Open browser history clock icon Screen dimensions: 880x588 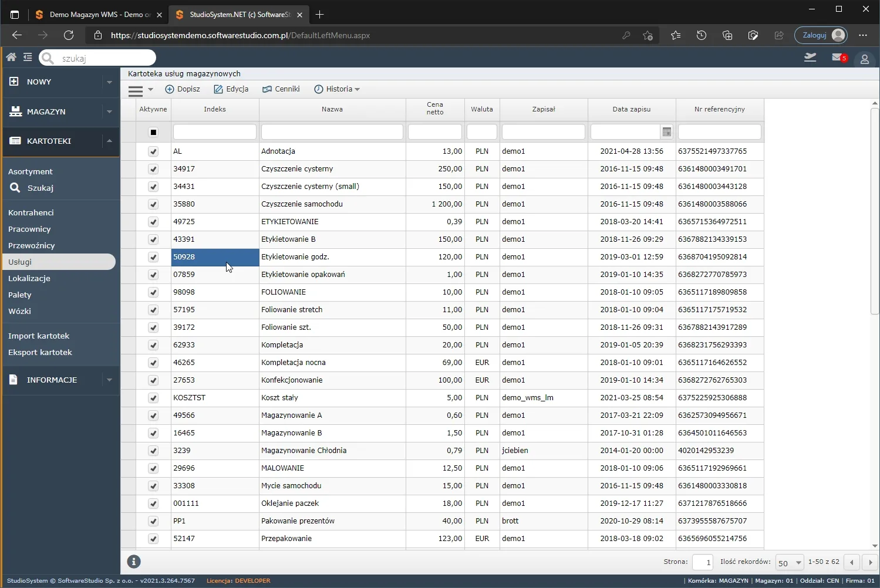pyautogui.click(x=702, y=35)
